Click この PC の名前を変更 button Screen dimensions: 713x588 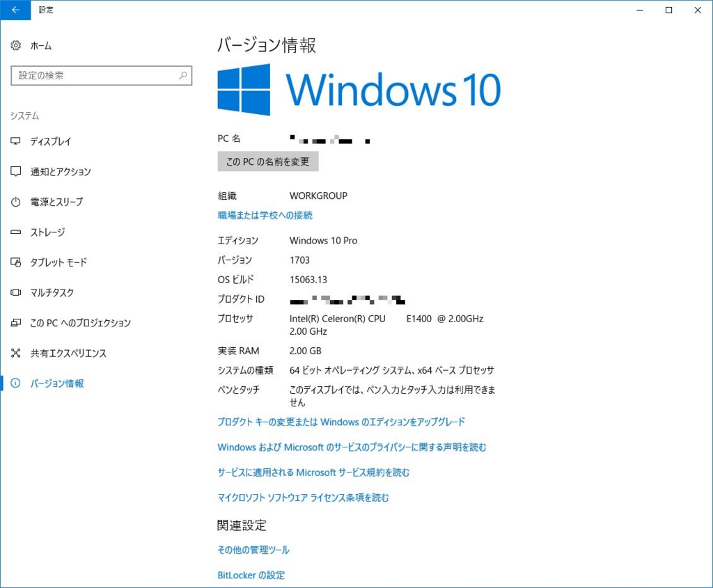tap(268, 161)
